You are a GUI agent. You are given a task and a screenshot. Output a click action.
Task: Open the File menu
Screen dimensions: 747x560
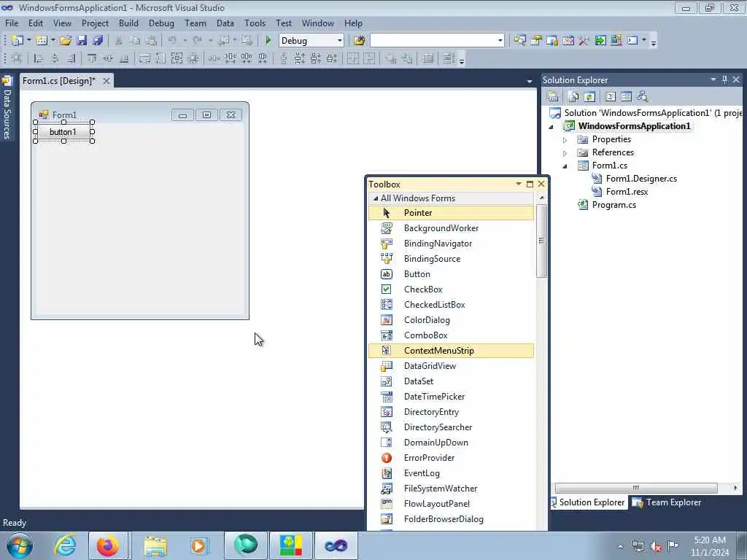(x=12, y=23)
